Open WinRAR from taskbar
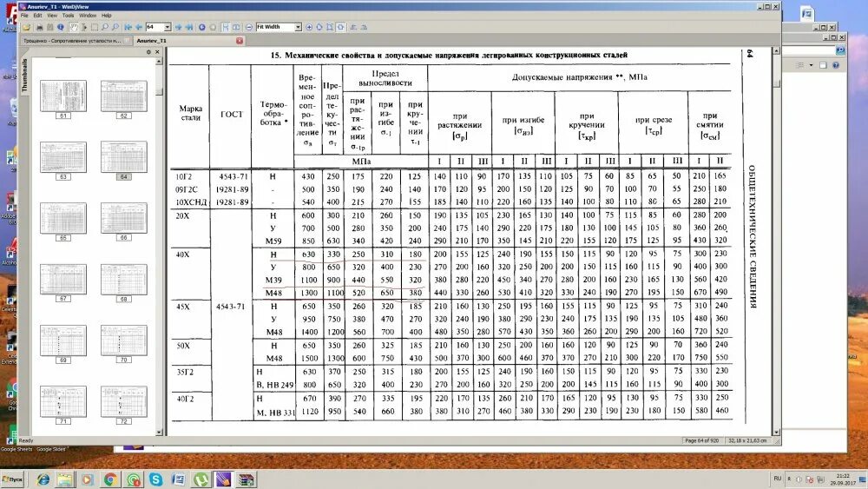868x489 pixels. tap(247, 479)
